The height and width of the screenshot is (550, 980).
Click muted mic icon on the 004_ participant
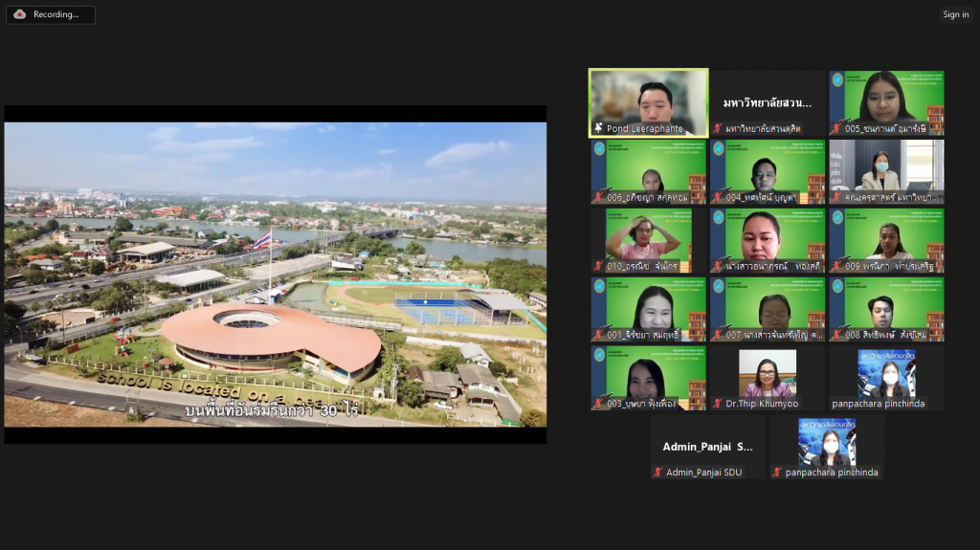coord(718,197)
